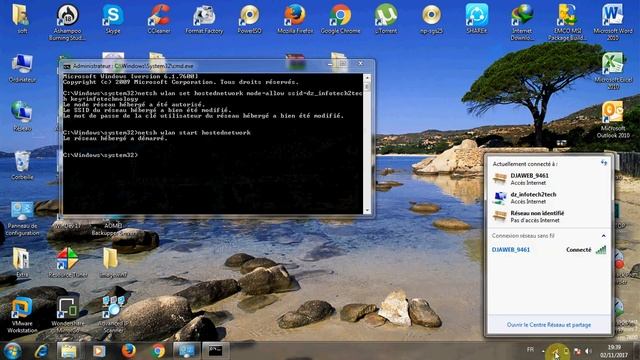This screenshot has width=640, height=360.
Task: Open the Extra folder on desktop
Action: 21,263
